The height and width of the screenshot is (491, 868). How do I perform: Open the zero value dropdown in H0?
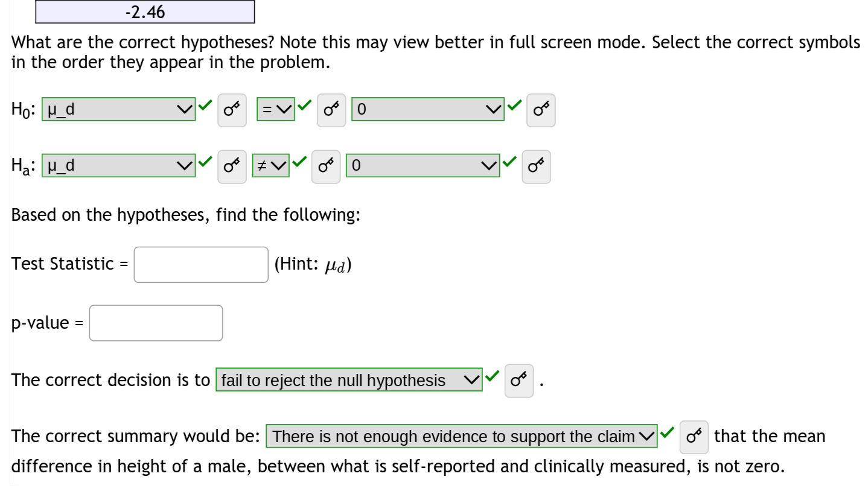pyautogui.click(x=428, y=109)
